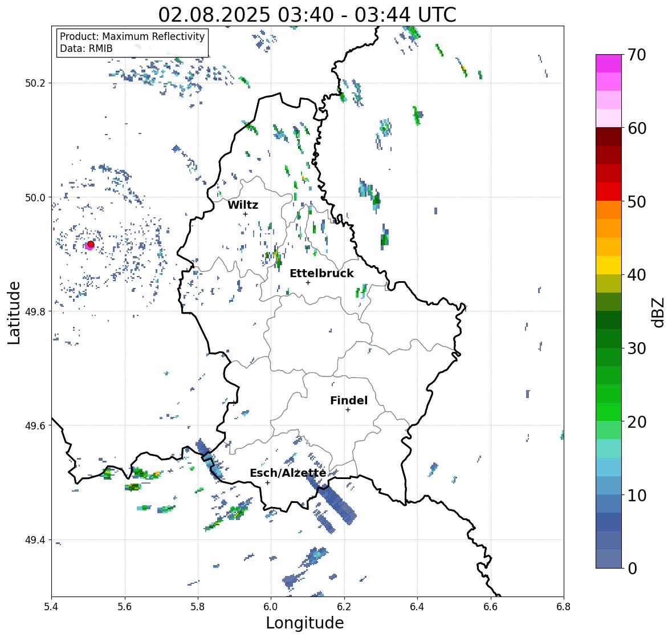Click the plus marker below Esch/Alzette

267,482
